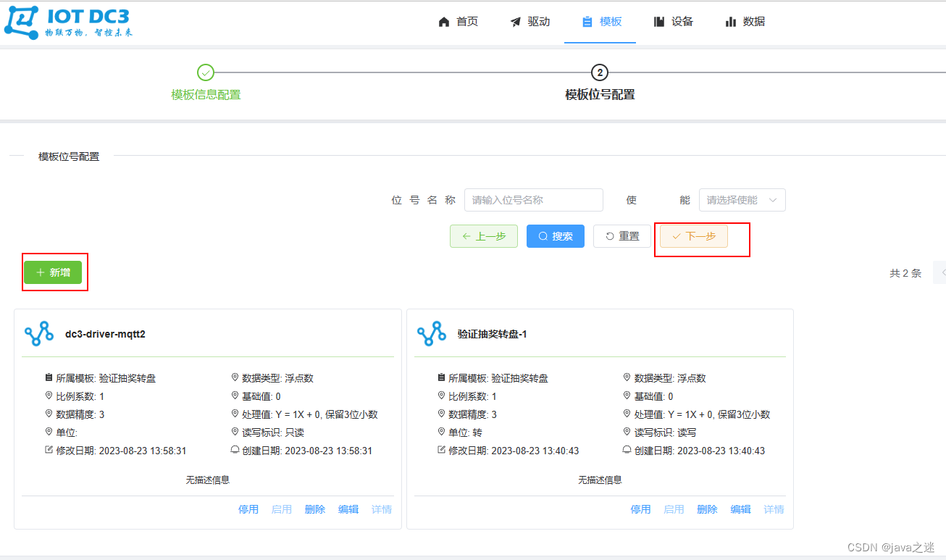Click the home icon beside 首页

coord(444,22)
